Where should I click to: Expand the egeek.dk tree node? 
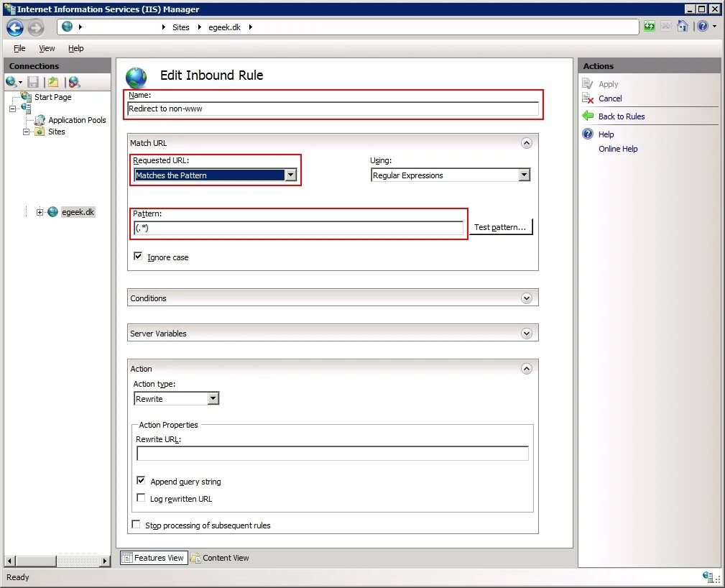(x=40, y=212)
